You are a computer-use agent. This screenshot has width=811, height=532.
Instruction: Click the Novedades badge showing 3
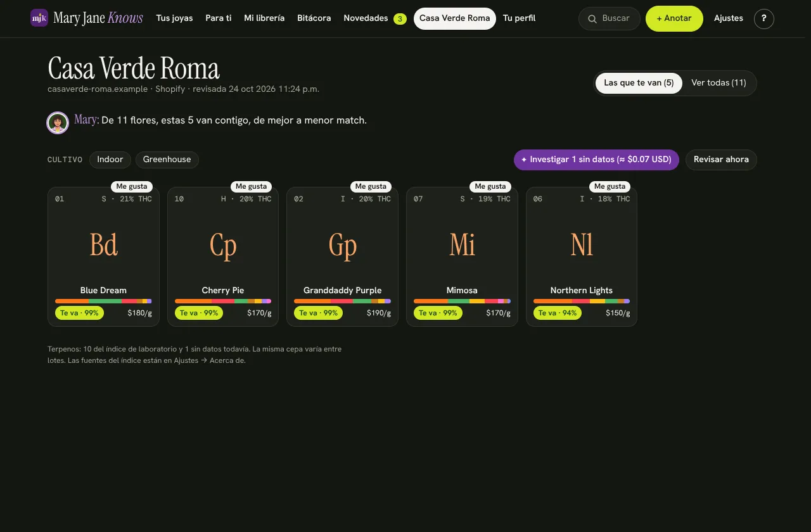click(x=400, y=19)
